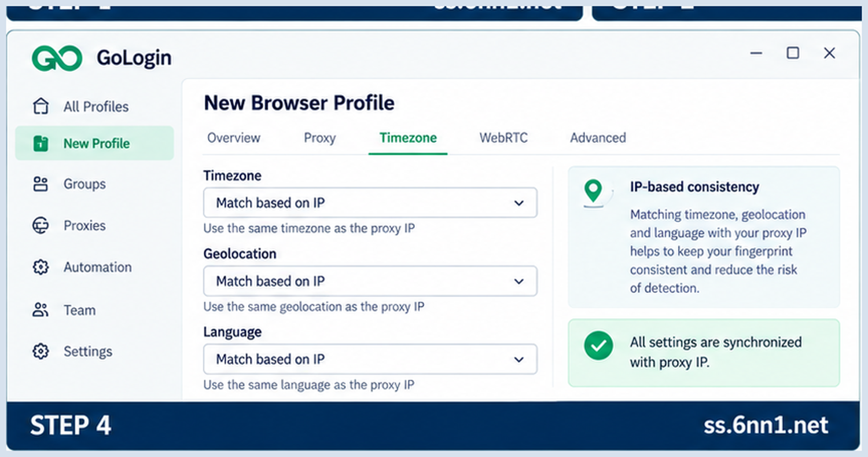
Task: Click the green checkmark synchronized icon
Action: pos(598,346)
